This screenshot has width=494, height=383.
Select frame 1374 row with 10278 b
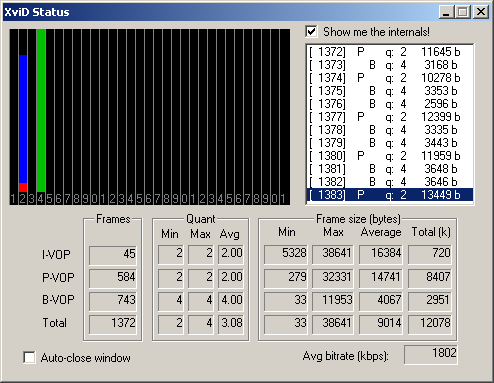pyautogui.click(x=389, y=78)
